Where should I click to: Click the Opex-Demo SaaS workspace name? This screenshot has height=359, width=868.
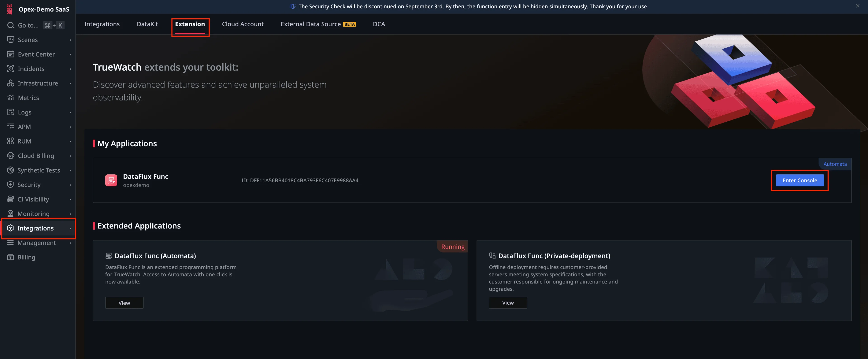pos(44,9)
